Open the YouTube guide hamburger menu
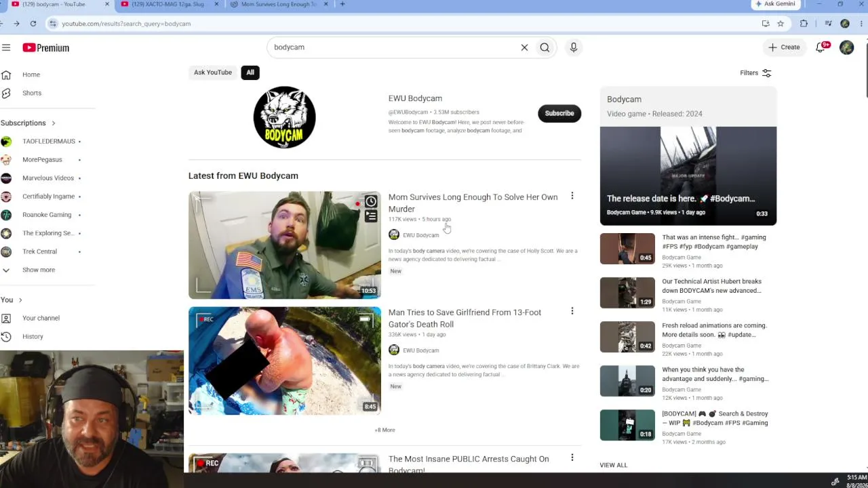 click(x=6, y=47)
